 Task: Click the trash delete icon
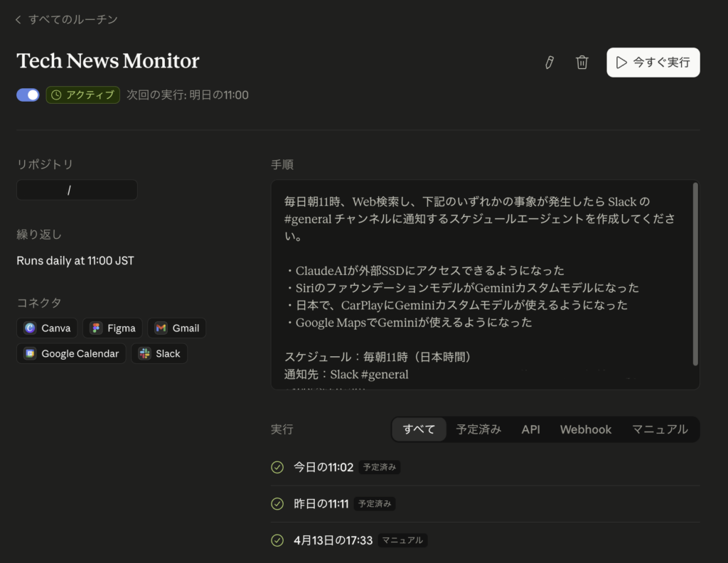click(582, 63)
